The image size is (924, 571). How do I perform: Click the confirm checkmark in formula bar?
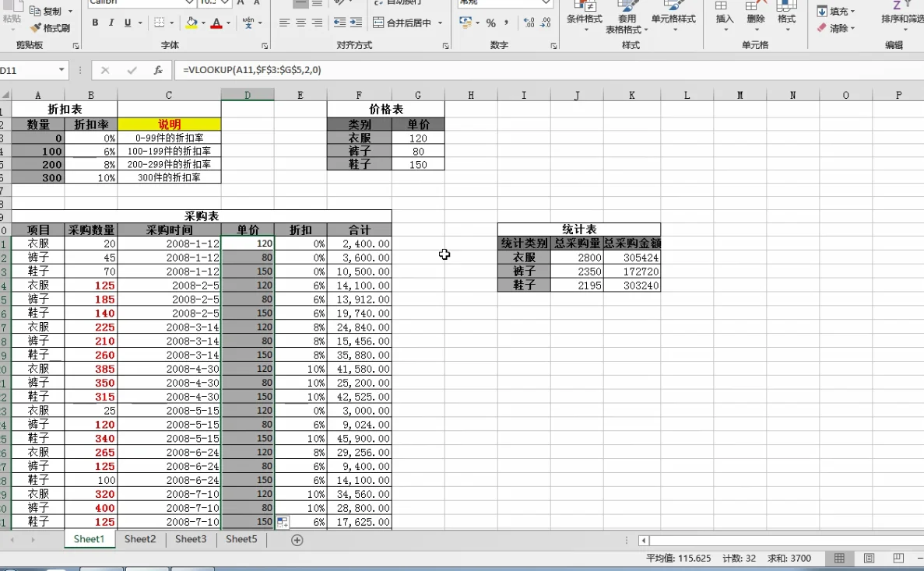(132, 70)
